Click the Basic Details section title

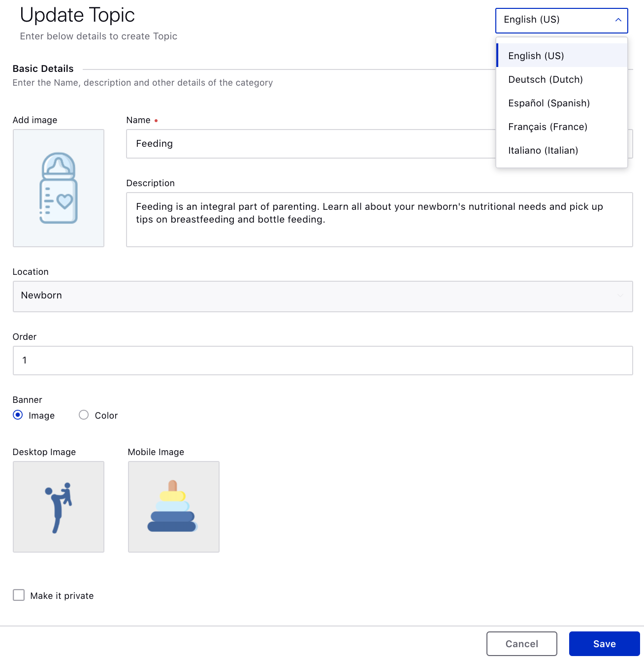tap(43, 68)
